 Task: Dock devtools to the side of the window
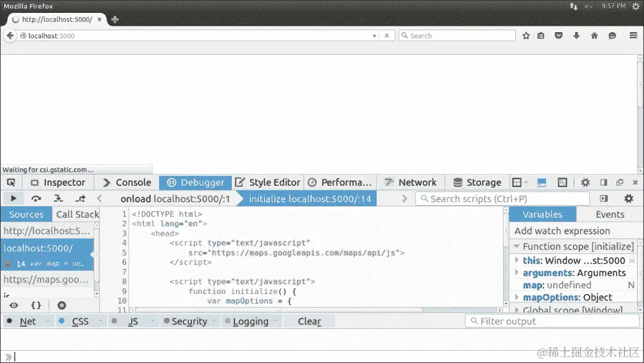pyautogui.click(x=603, y=182)
